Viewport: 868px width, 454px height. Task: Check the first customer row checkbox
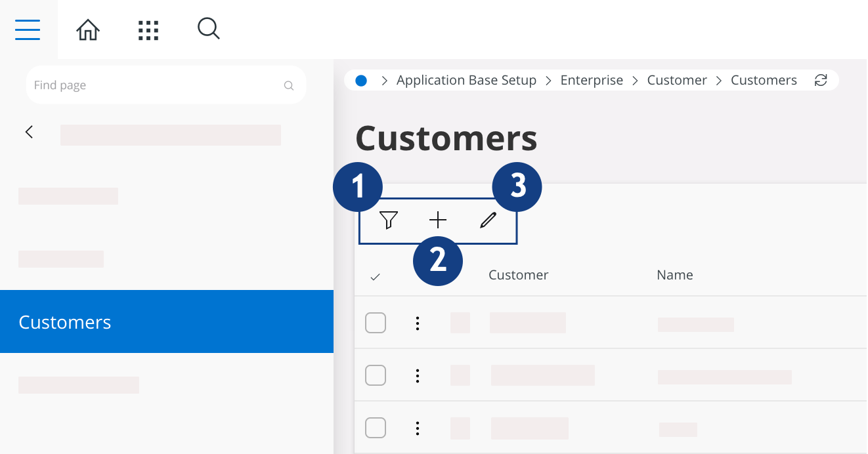376,323
